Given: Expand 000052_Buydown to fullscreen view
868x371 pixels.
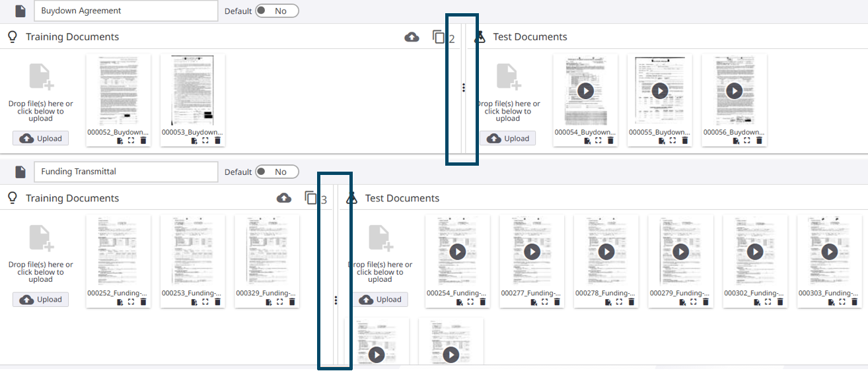Looking at the screenshot, I should (131, 141).
